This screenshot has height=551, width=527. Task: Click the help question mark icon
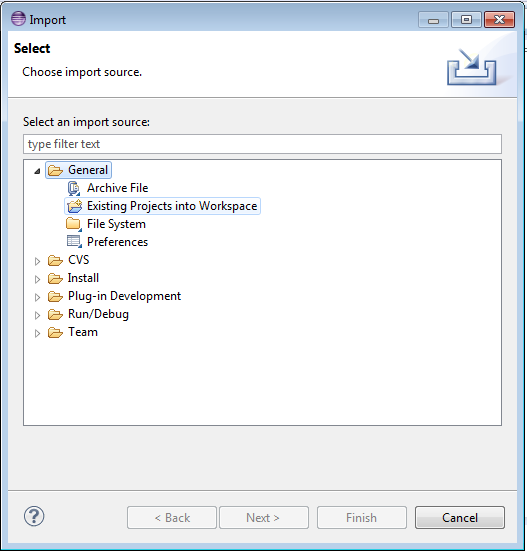pos(34,517)
